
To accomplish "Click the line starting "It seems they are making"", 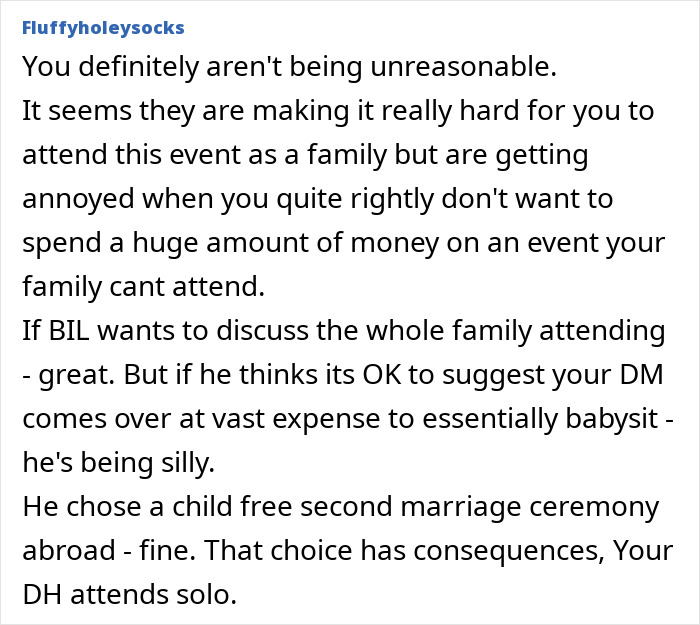I will [x=338, y=111].
